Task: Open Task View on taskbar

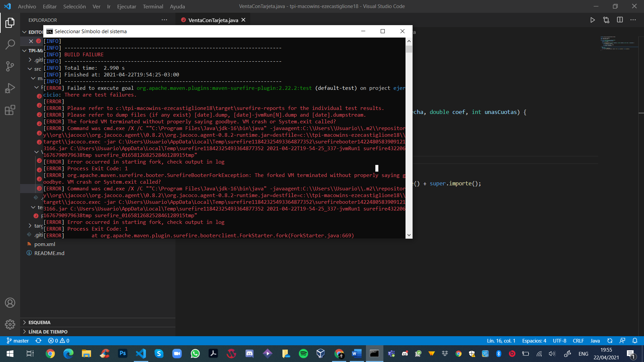Action: [x=30, y=354]
